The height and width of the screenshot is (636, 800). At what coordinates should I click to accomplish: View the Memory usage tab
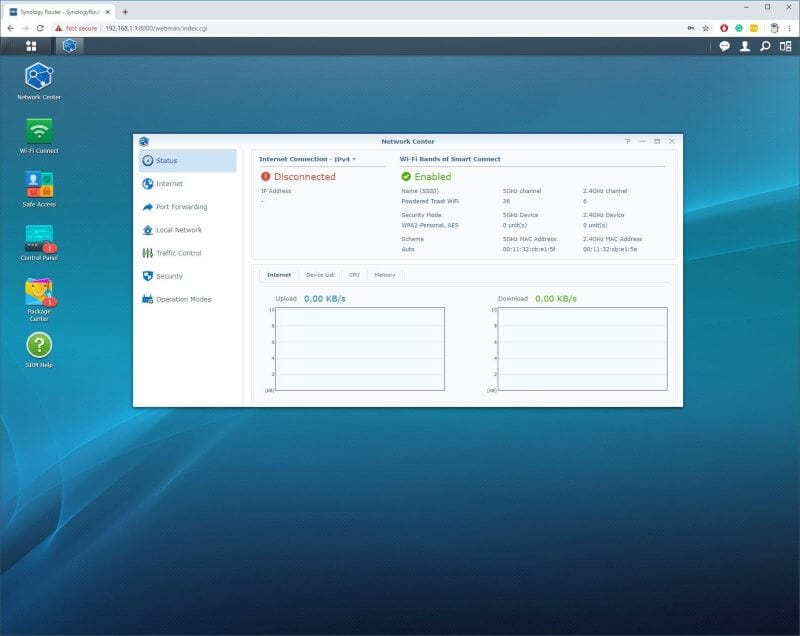click(384, 274)
